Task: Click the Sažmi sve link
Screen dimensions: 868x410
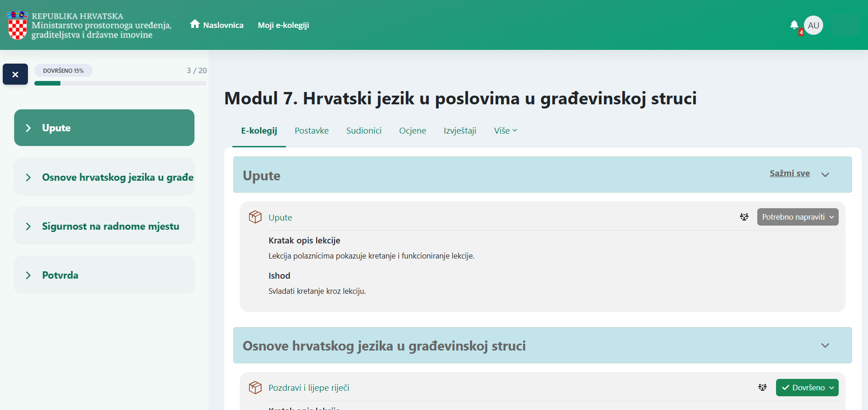Action: coord(790,173)
